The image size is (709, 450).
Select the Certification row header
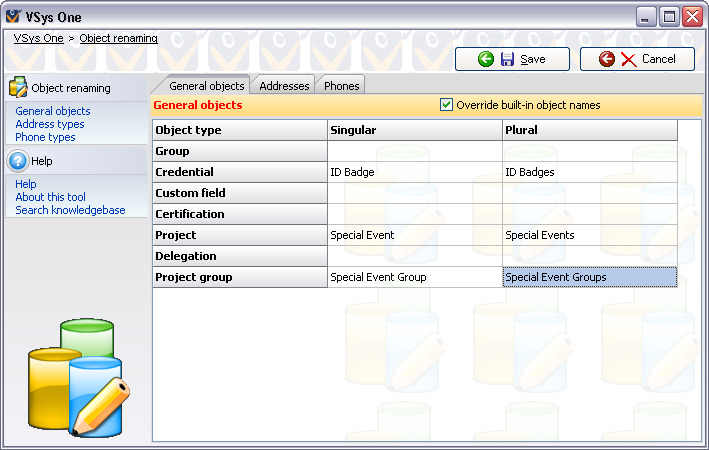(x=240, y=214)
